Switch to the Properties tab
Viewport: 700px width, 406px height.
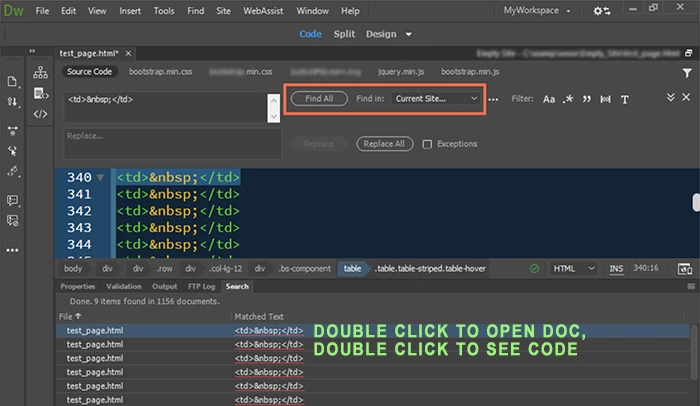click(78, 286)
